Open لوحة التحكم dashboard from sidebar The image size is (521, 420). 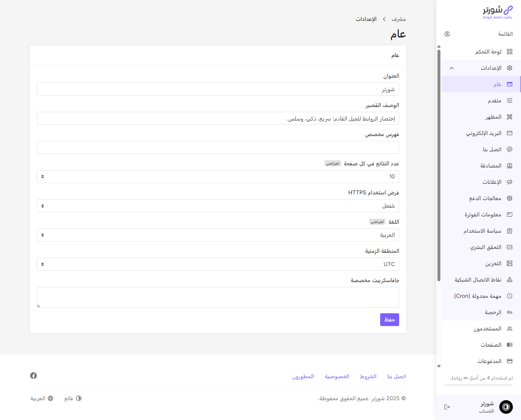pos(488,52)
